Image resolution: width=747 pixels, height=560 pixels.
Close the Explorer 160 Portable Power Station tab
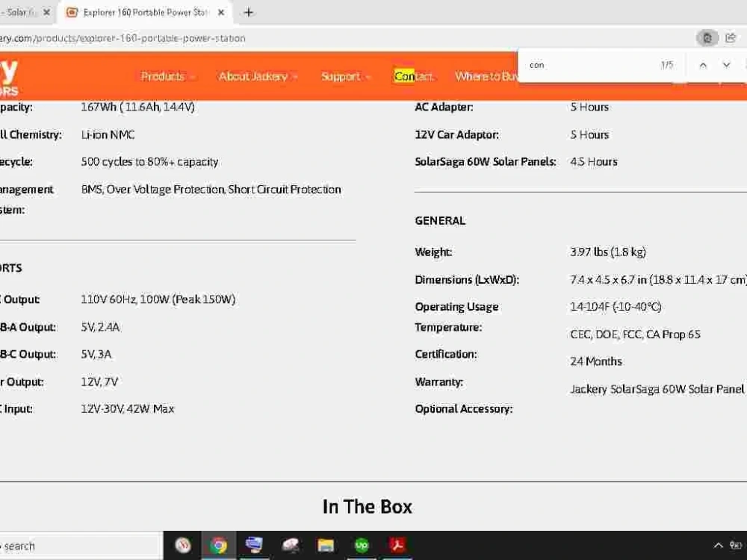click(x=221, y=13)
